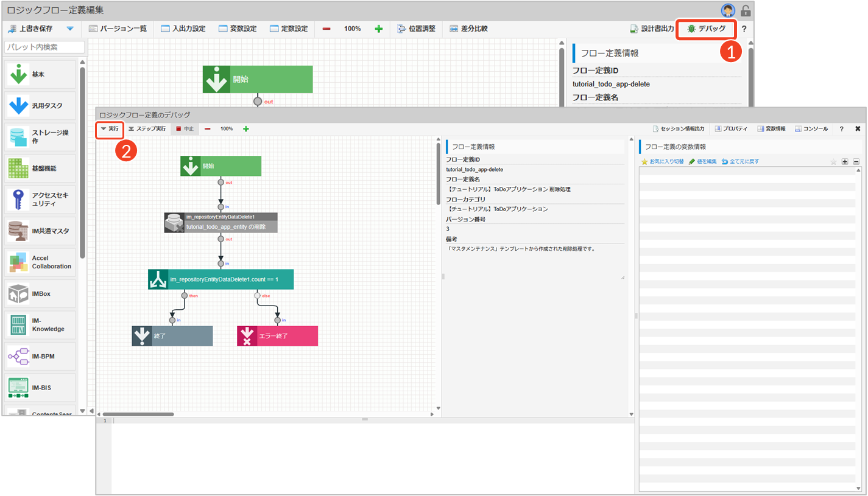868x496 pixels.
Task: Open the IM共通マスタ palette category
Action: [x=41, y=231]
